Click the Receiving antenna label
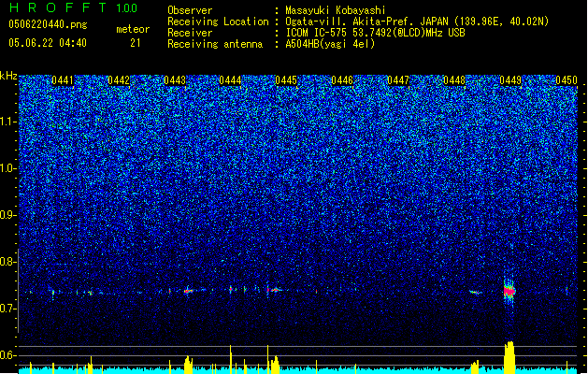Screen dimensions: 588x374 click(215, 44)
